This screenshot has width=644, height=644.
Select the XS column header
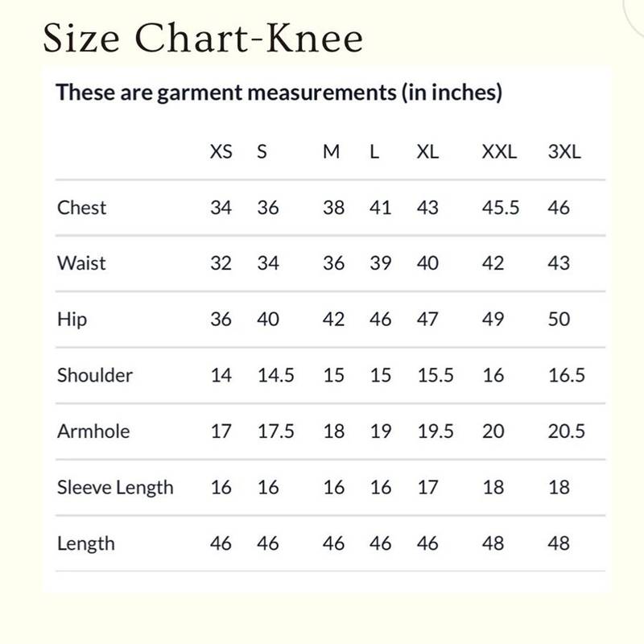(x=221, y=152)
